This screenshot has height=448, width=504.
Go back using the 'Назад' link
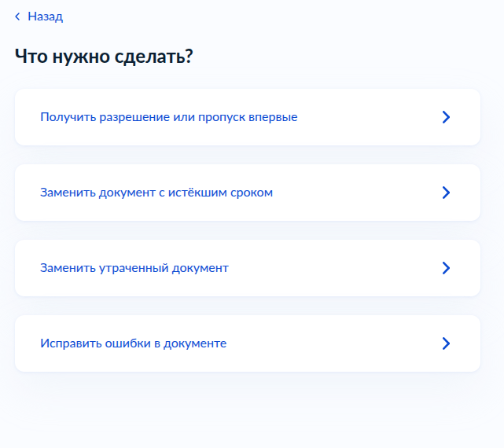click(45, 17)
